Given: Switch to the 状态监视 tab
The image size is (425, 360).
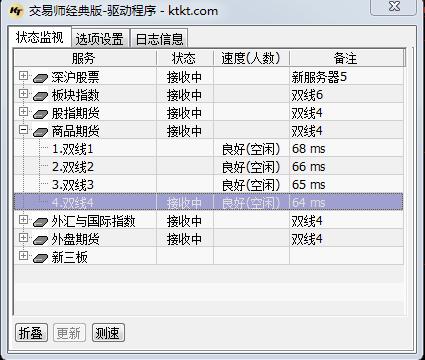Looking at the screenshot, I should (39, 37).
